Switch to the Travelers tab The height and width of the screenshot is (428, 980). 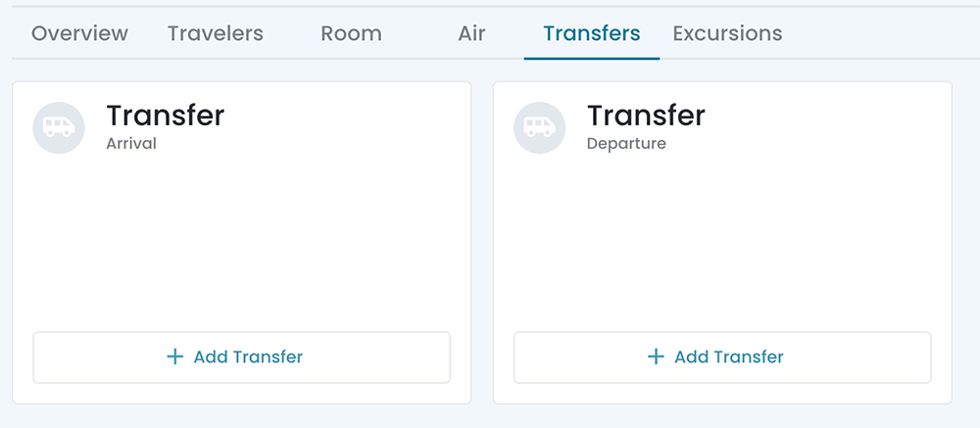pyautogui.click(x=216, y=33)
